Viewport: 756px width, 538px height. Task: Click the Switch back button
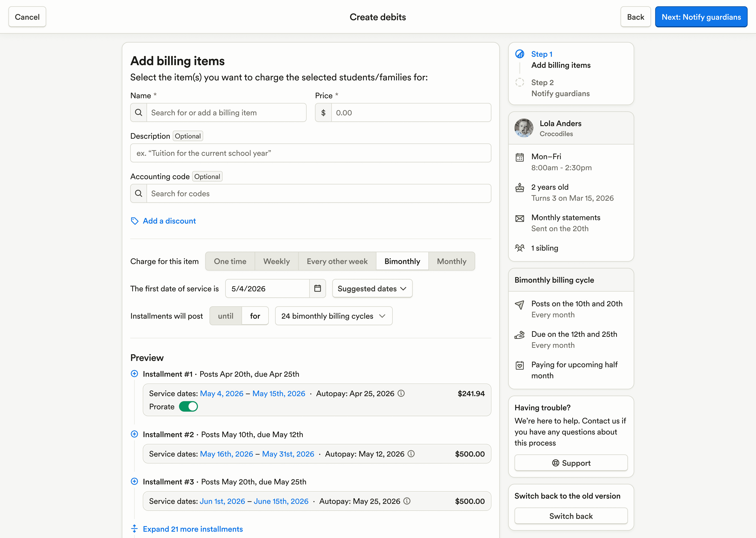(571, 516)
